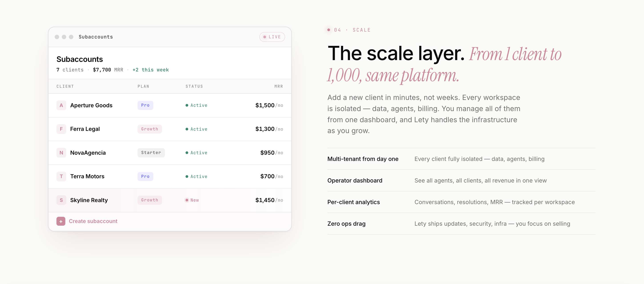Click Active status in Ferra Legal row
Image resolution: width=644 pixels, height=284 pixels.
point(196,129)
